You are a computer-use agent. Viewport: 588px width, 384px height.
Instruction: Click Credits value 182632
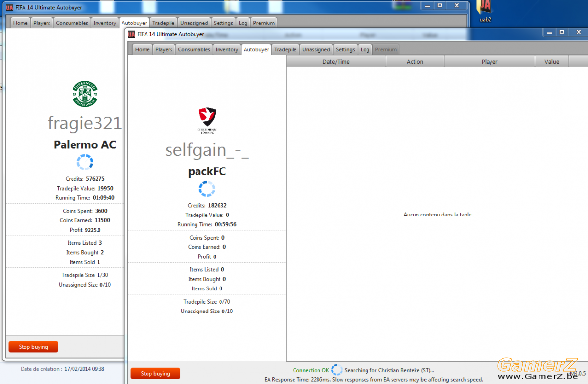pos(217,205)
